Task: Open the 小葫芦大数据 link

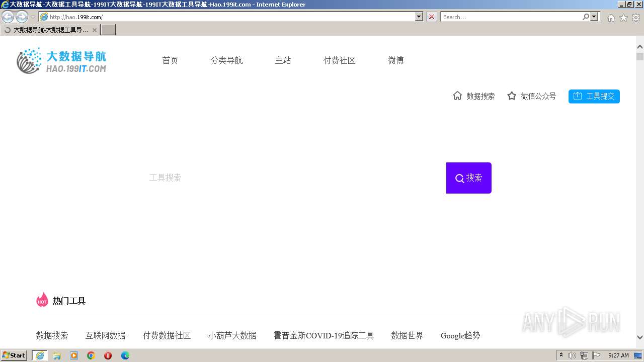Action: tap(232, 335)
